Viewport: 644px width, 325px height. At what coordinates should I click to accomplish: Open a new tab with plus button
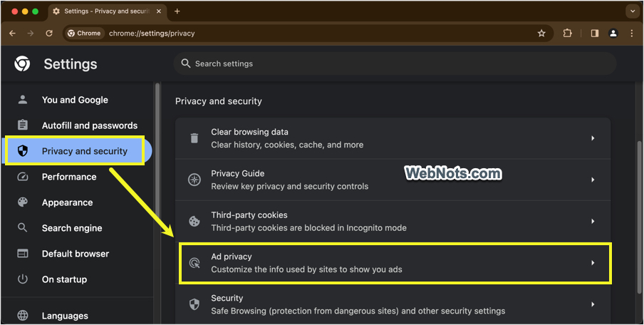(x=177, y=11)
